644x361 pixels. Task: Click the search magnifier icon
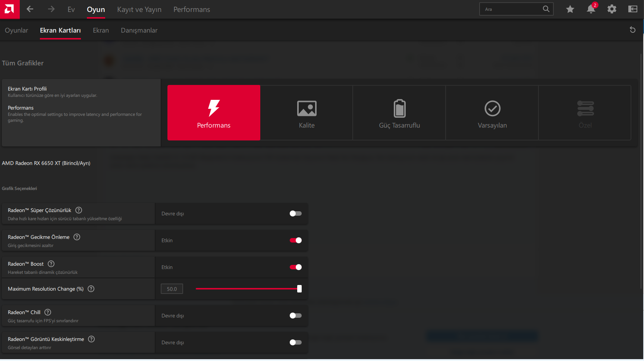point(546,9)
